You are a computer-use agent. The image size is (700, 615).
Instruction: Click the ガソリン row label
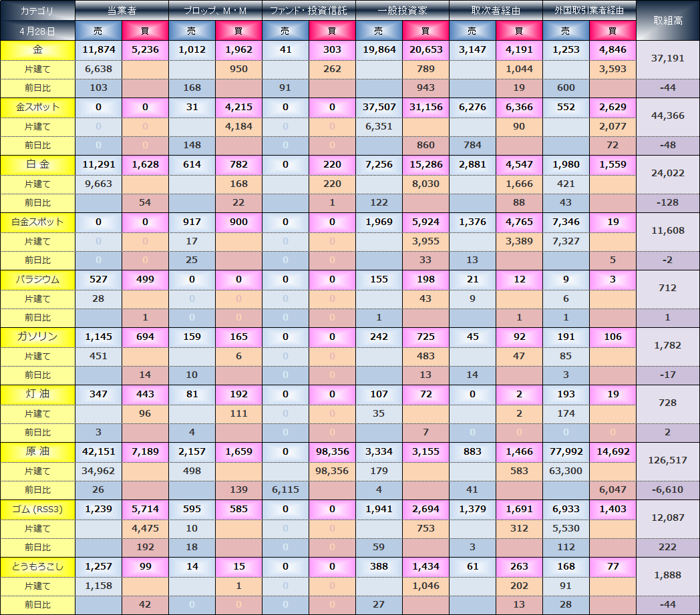point(37,337)
